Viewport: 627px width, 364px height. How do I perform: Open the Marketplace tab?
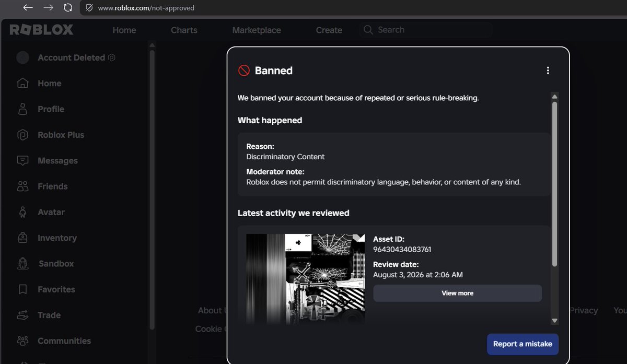[x=257, y=30]
